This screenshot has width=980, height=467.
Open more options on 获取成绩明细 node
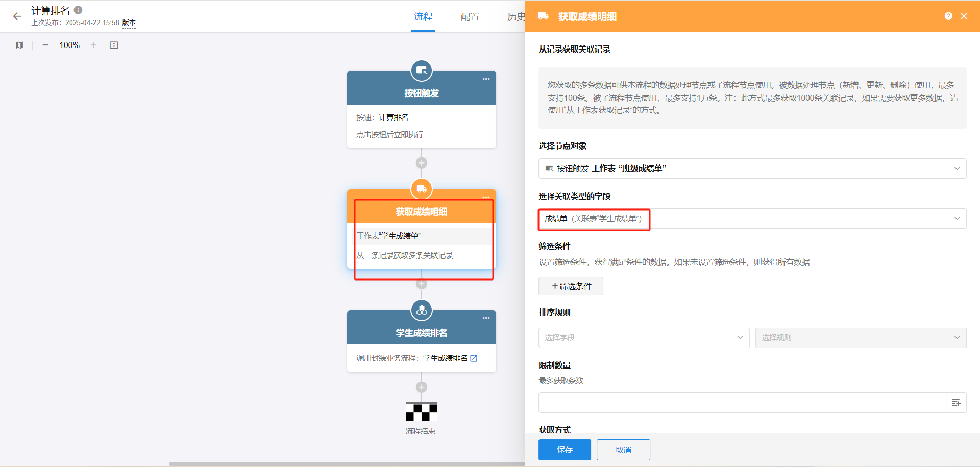coord(486,197)
